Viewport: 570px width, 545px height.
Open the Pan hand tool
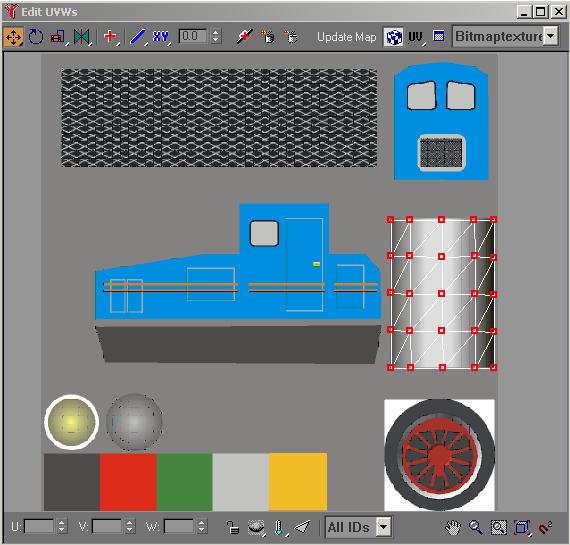pos(453,528)
